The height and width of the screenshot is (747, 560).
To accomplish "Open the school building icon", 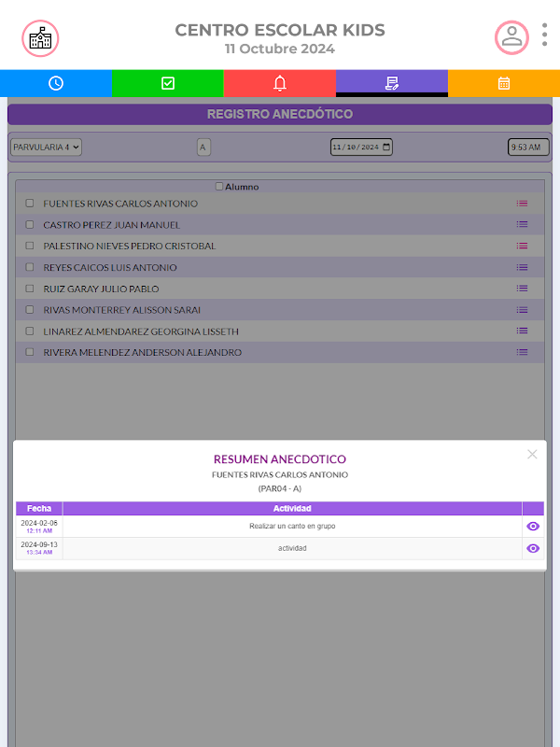I will pyautogui.click(x=40, y=38).
